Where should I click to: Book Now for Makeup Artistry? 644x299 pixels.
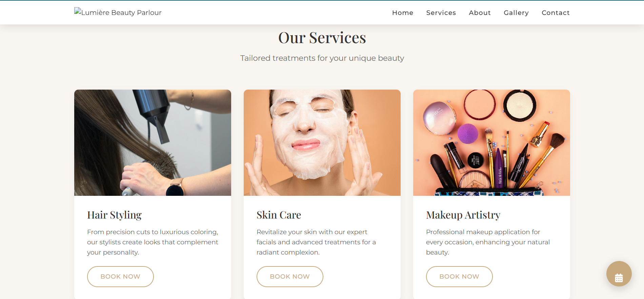(459, 277)
